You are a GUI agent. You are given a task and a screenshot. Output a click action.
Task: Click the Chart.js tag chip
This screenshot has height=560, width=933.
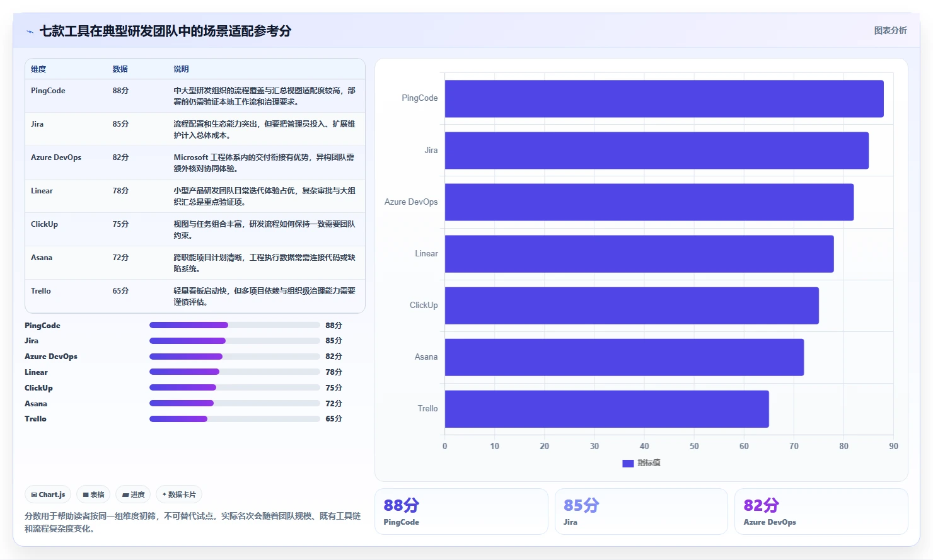[48, 494]
